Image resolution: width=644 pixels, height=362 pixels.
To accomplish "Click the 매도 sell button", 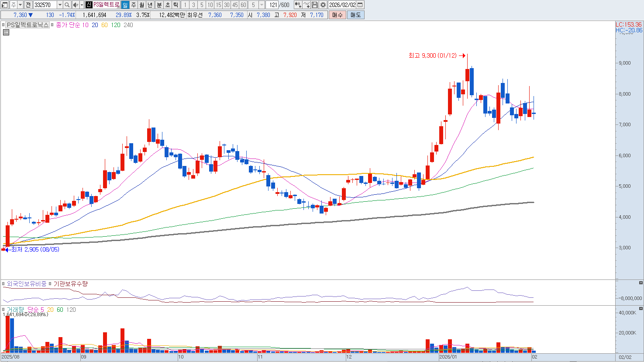I will click(x=355, y=15).
